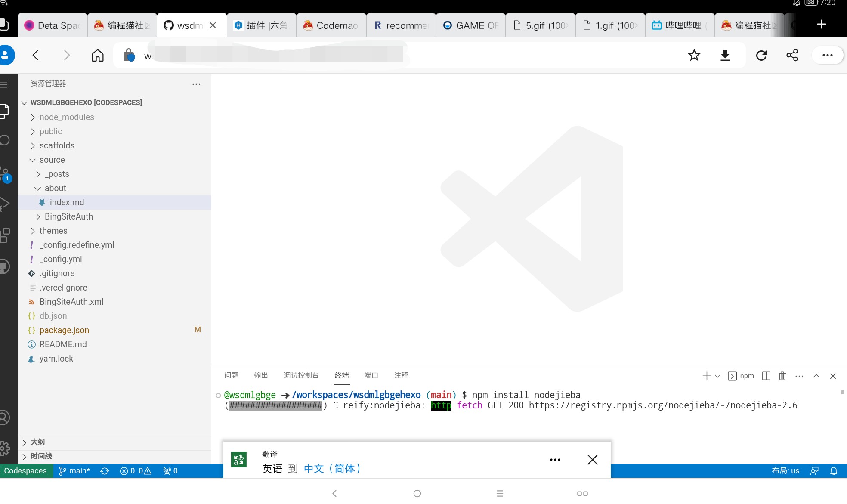Switch to Codemao browser tab
Viewport: 847px width, 504px height.
331,25
